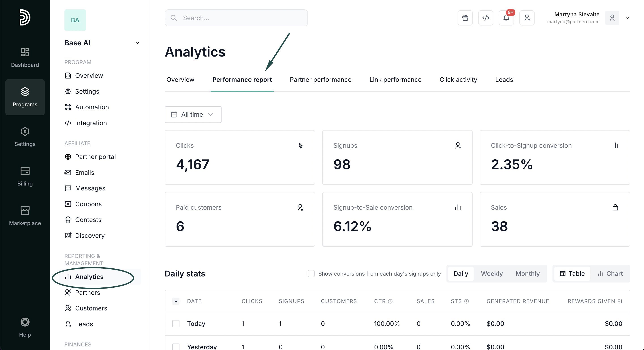
Task: Select Weekly stats grouping
Action: [491, 274]
